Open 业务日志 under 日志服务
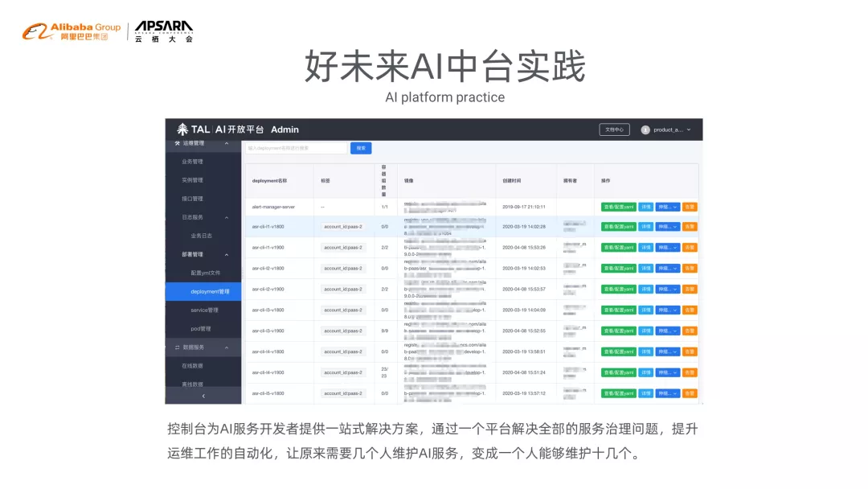The image size is (868, 489). (x=202, y=236)
